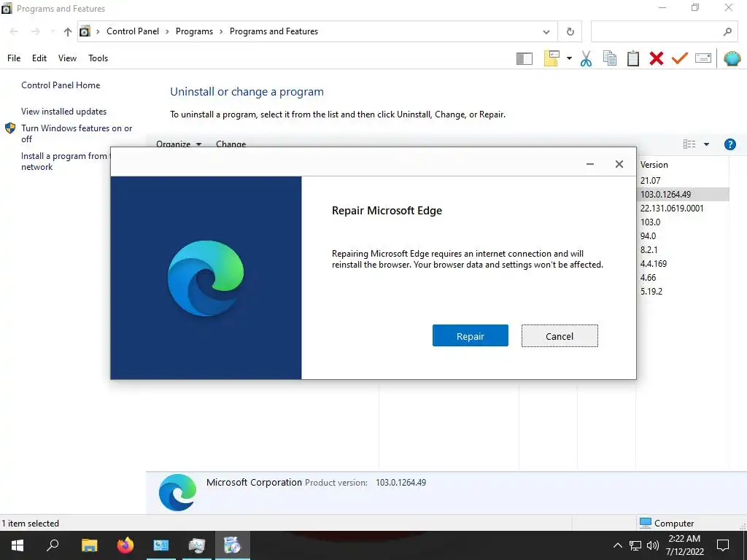747x560 pixels.
Task: Click Programs and Features breadcrumb segment
Action: pyautogui.click(x=274, y=31)
